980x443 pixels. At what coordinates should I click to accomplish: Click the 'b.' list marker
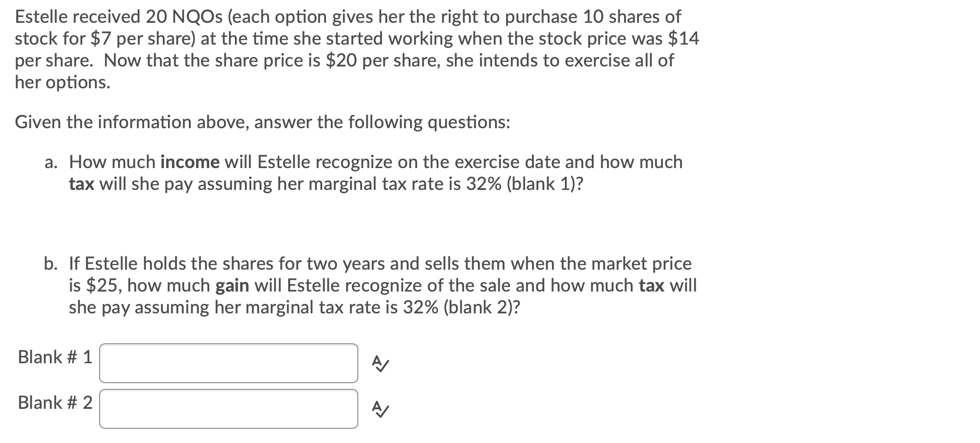[51, 264]
